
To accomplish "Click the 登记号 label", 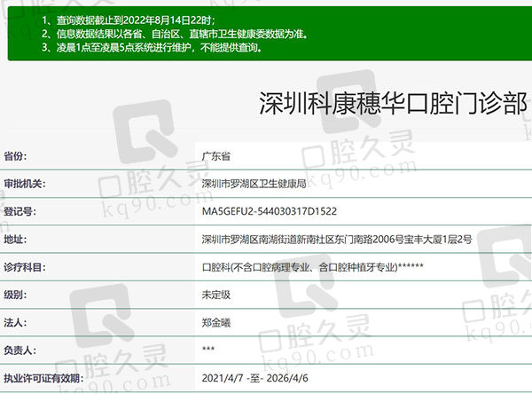I will tap(20, 211).
